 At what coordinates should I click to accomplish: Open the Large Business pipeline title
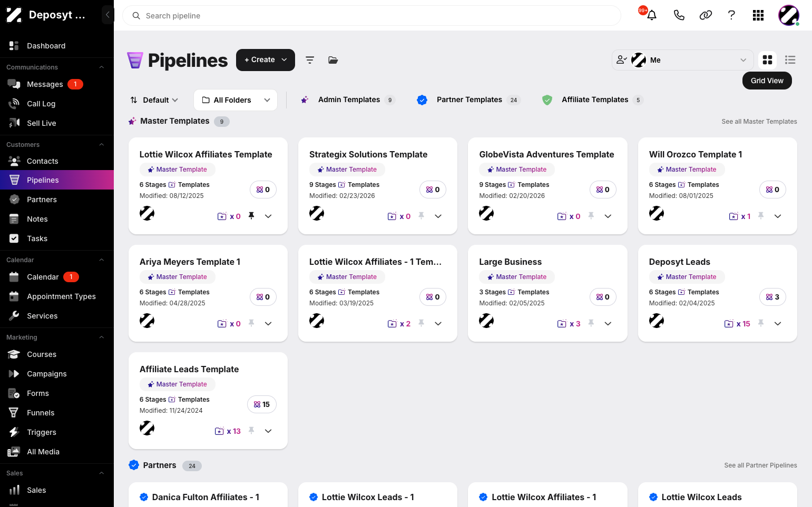pos(510,262)
